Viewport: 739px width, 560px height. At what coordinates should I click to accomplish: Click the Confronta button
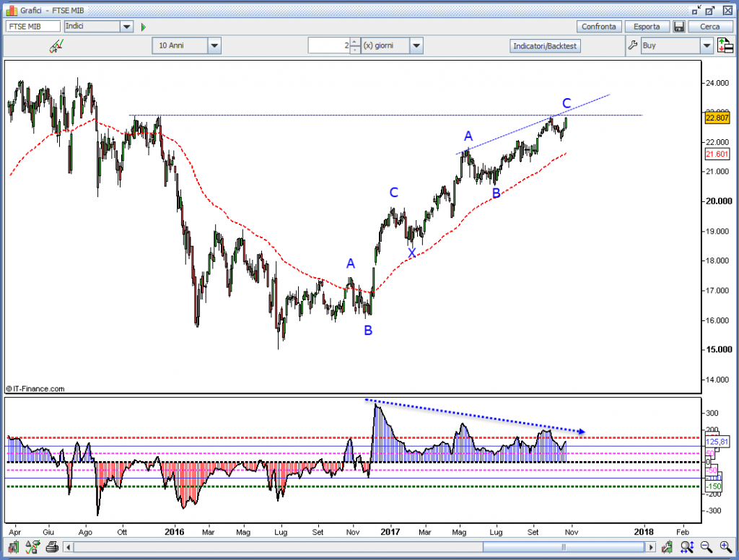pos(598,27)
